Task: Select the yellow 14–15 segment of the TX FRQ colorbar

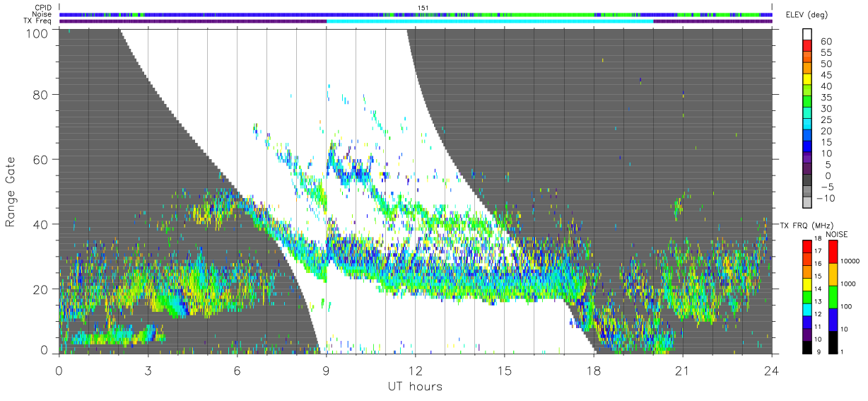Action: click(x=807, y=284)
